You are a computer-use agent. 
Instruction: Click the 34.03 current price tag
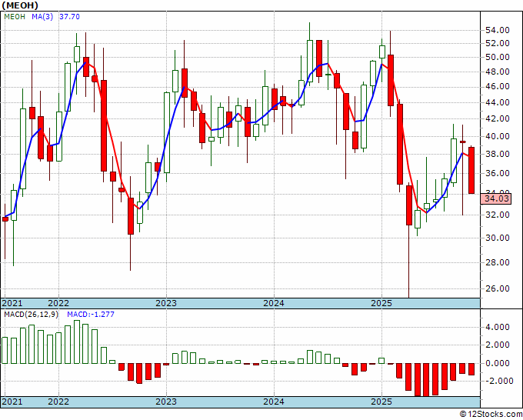click(x=496, y=198)
